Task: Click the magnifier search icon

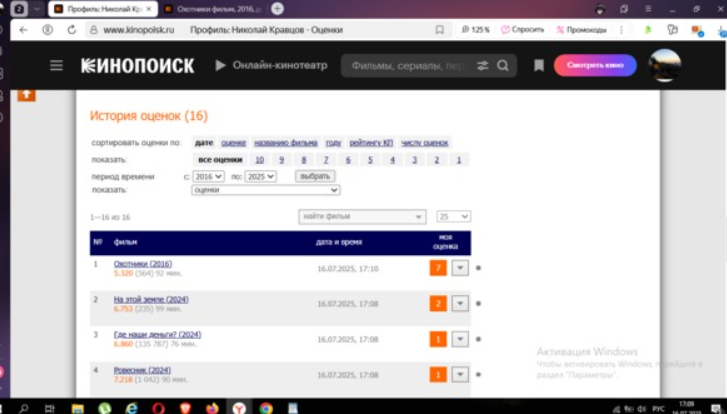Action: pos(503,66)
